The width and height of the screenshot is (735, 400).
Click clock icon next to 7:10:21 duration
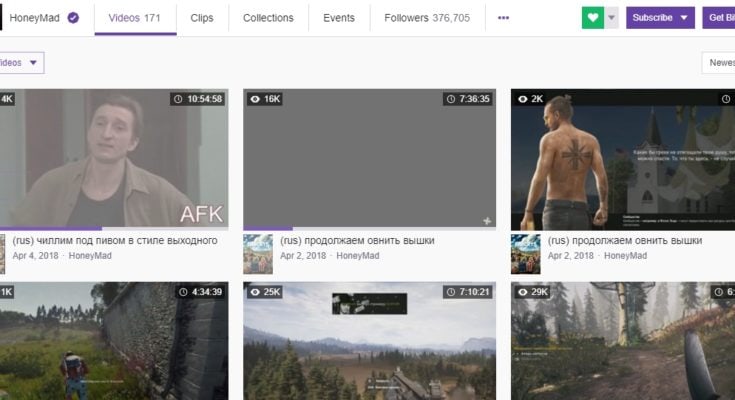click(450, 292)
